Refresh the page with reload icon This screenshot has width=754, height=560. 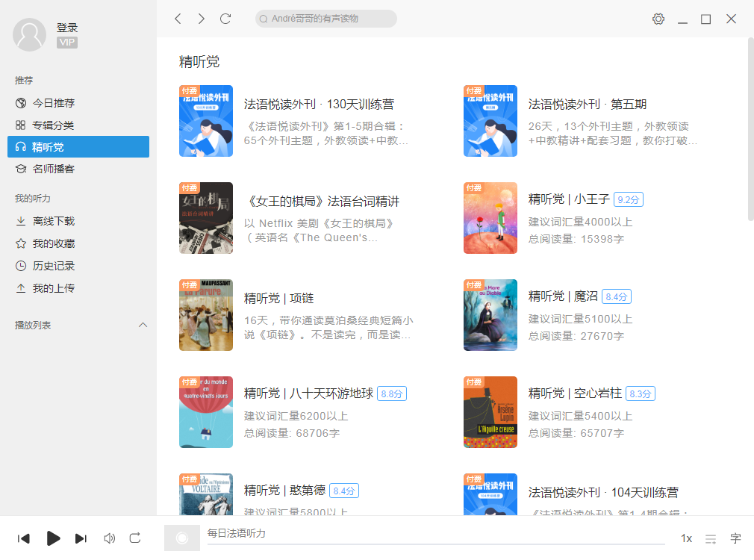225,19
